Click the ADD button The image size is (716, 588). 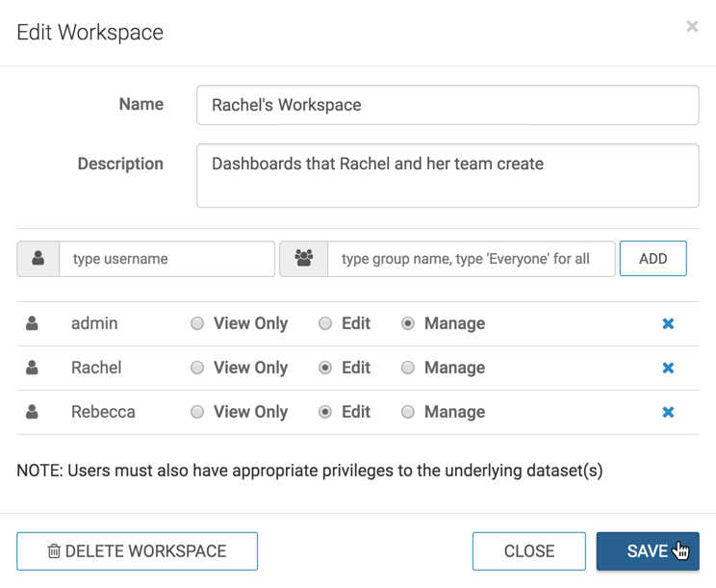click(x=652, y=259)
